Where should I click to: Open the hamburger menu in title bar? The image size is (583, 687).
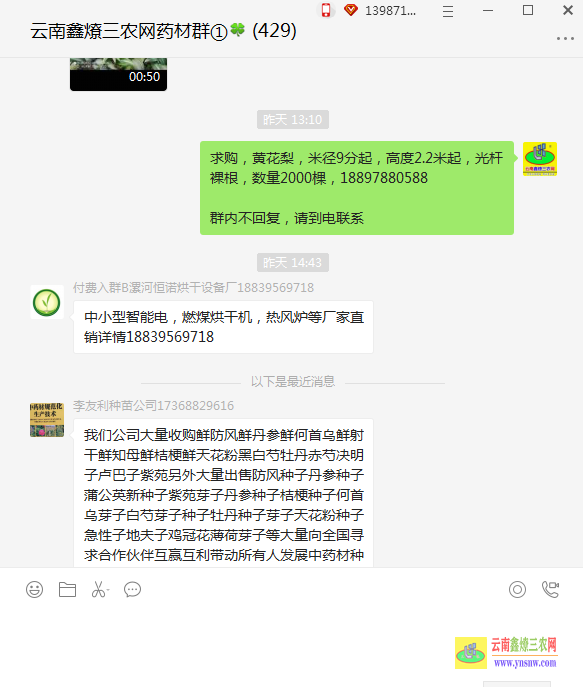[x=448, y=11]
